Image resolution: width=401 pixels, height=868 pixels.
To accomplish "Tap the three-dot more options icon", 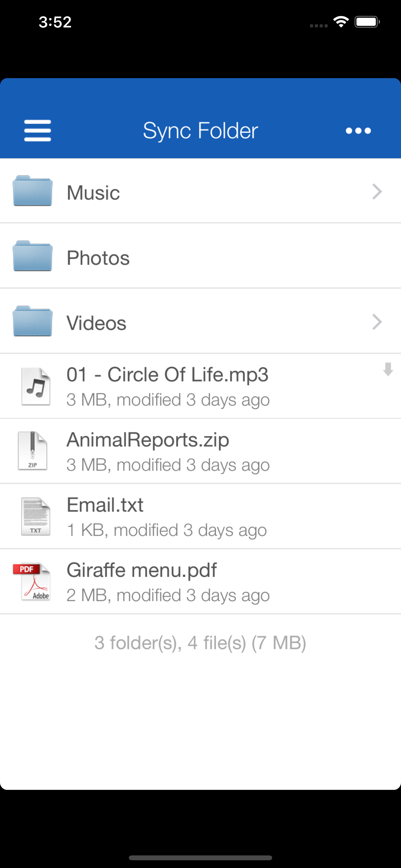I will tap(358, 130).
